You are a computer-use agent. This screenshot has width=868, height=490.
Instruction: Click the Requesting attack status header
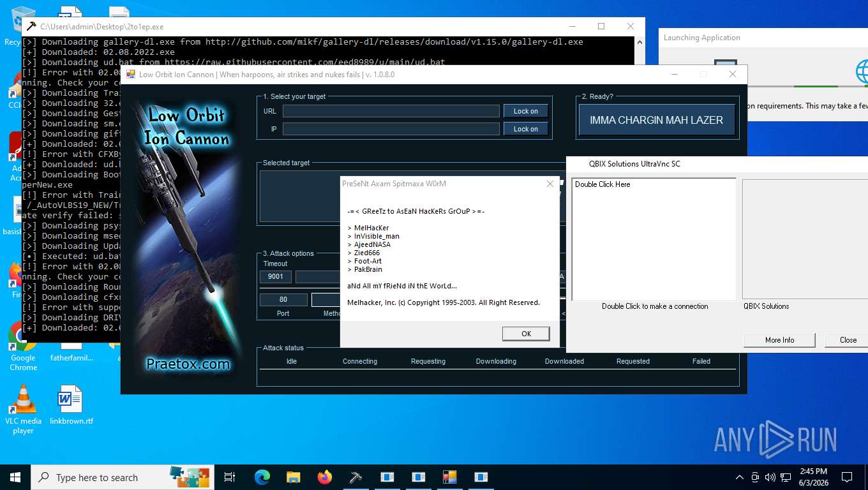[x=428, y=361]
